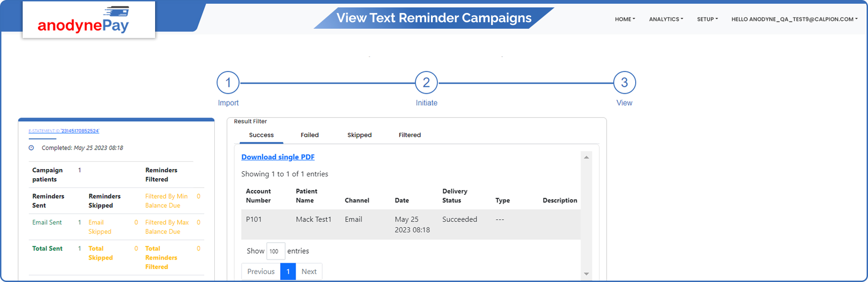Click the clock icon beside Completed
This screenshot has width=868, height=282.
point(31,148)
